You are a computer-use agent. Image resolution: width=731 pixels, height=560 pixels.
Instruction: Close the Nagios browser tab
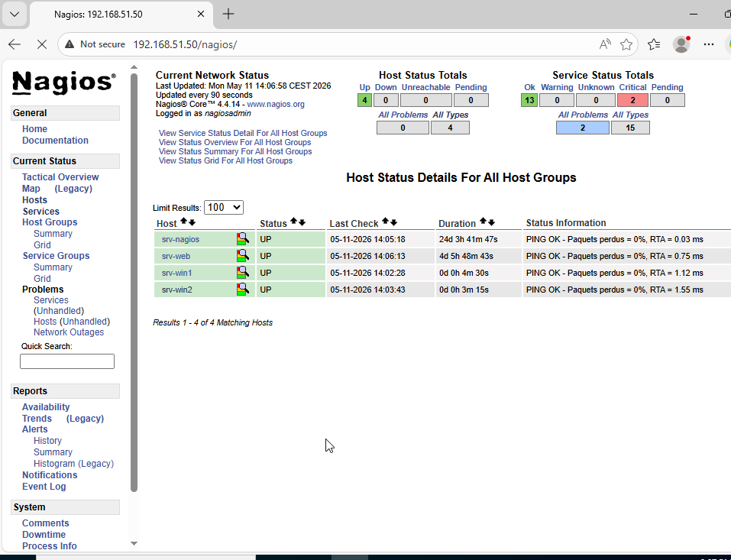(x=201, y=14)
